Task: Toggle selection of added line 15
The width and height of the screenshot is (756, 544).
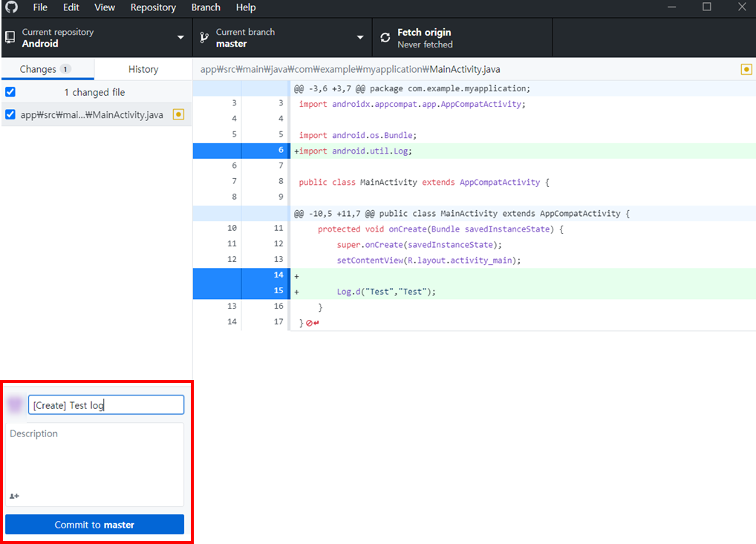Action: [x=241, y=291]
